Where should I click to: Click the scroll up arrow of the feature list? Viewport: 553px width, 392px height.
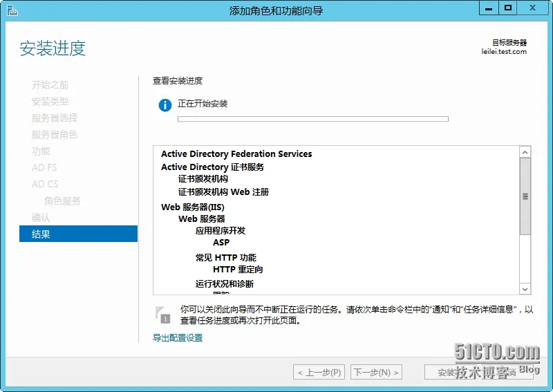[525, 152]
